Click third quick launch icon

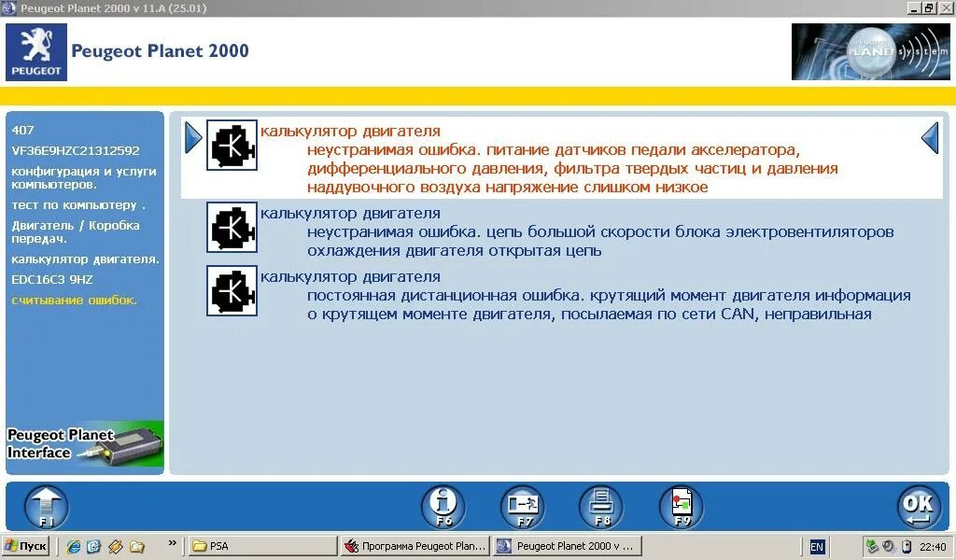115,547
